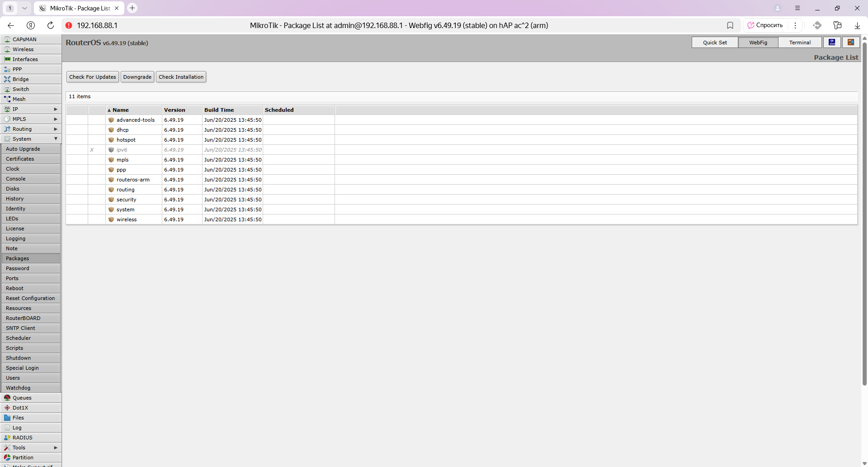The width and height of the screenshot is (868, 467).
Task: Open the Спросить options three-dot menu
Action: (x=795, y=25)
